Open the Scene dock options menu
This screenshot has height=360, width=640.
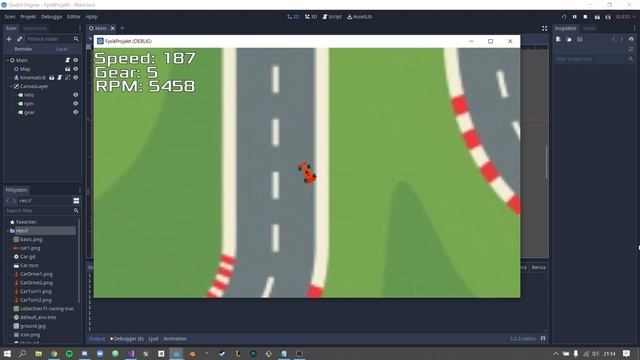click(x=80, y=29)
